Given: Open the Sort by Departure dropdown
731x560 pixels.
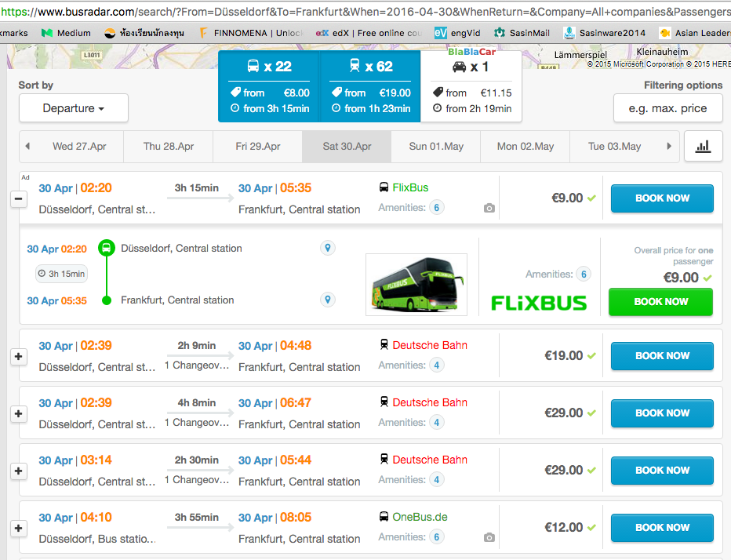Looking at the screenshot, I should 74,108.
